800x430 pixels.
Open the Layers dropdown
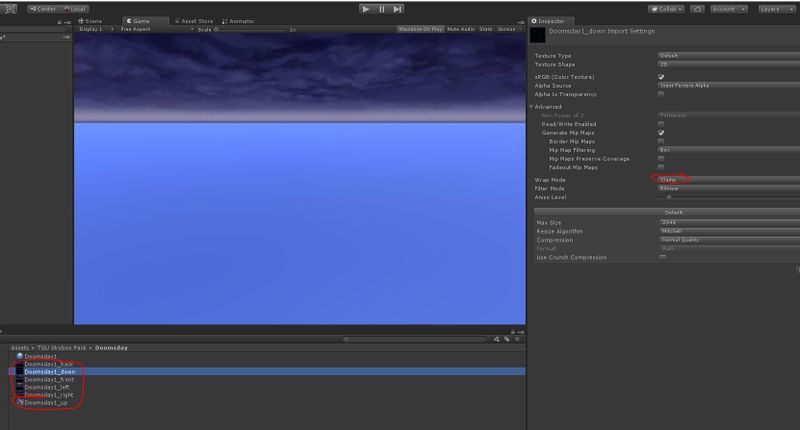(x=776, y=9)
